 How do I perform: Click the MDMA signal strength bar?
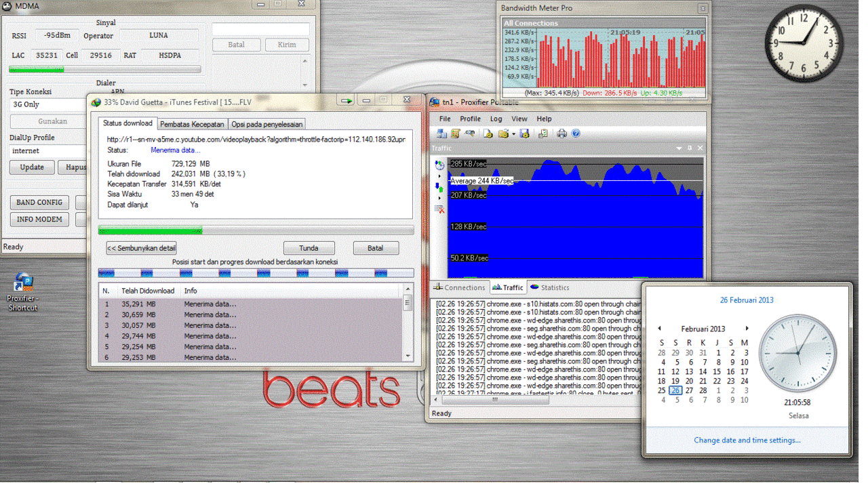pos(105,69)
